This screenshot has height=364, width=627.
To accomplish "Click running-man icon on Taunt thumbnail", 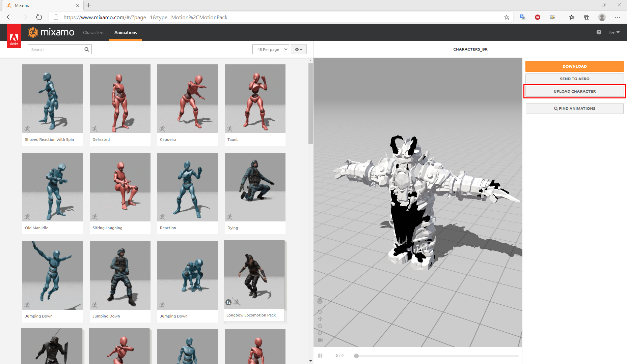I will 230,128.
